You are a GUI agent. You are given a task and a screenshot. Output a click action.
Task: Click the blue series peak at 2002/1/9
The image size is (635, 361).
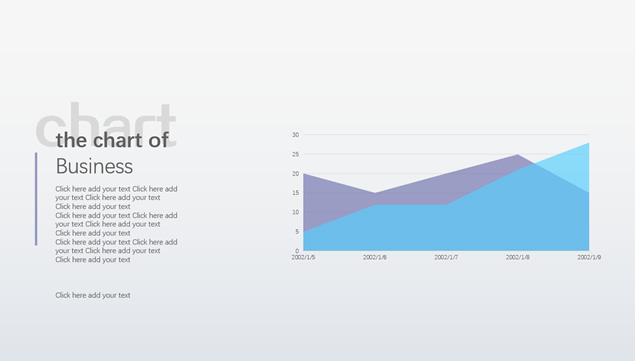(x=588, y=143)
